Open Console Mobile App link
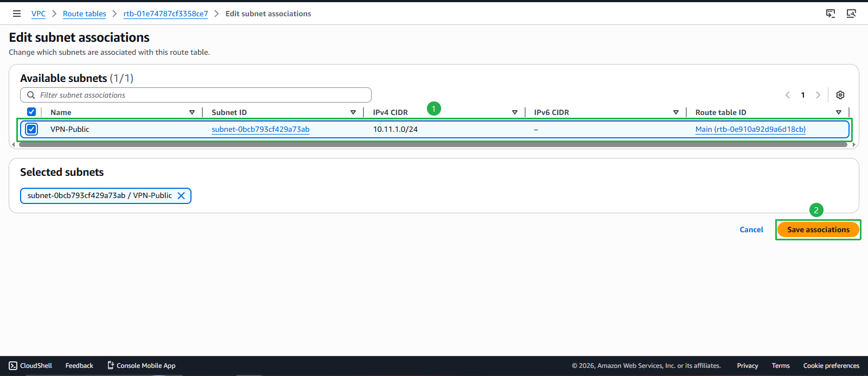This screenshot has height=376, width=868. (x=141, y=366)
